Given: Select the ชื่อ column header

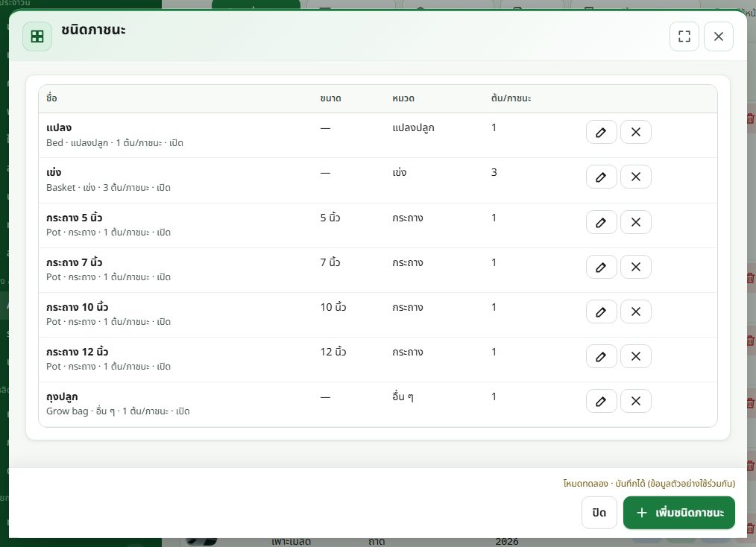Looking at the screenshot, I should click(51, 98).
